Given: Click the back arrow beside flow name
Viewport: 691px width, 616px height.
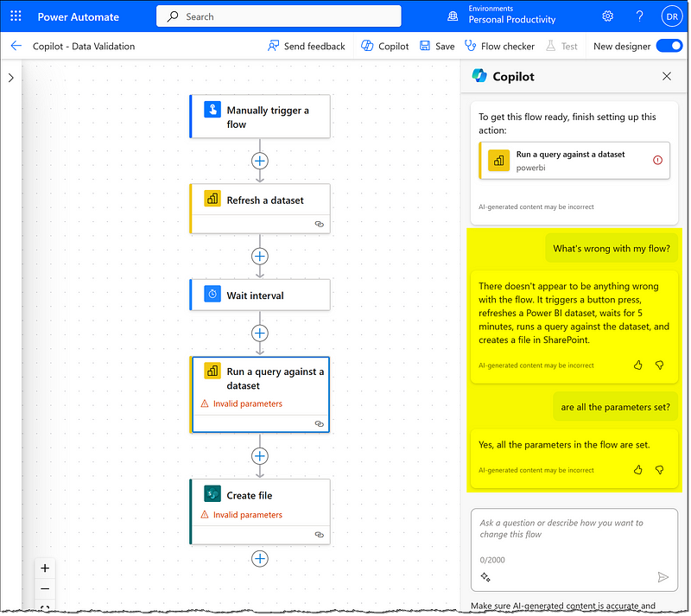Looking at the screenshot, I should 16,46.
